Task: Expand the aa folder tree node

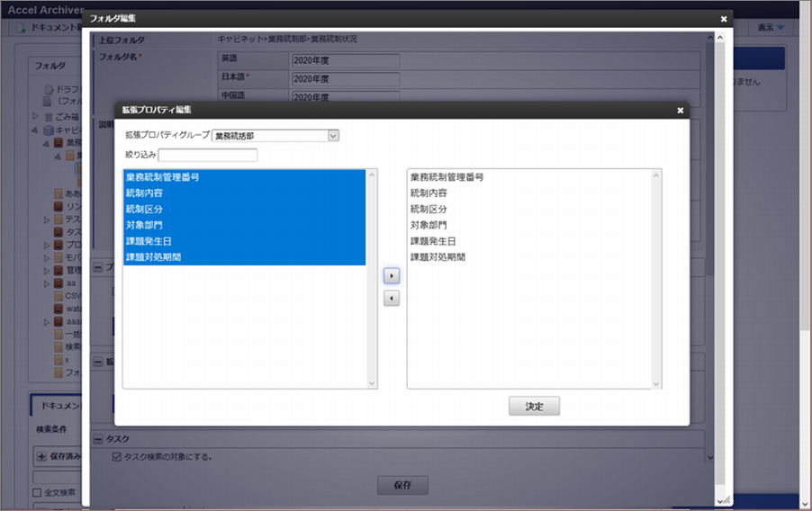Action: pos(47,283)
